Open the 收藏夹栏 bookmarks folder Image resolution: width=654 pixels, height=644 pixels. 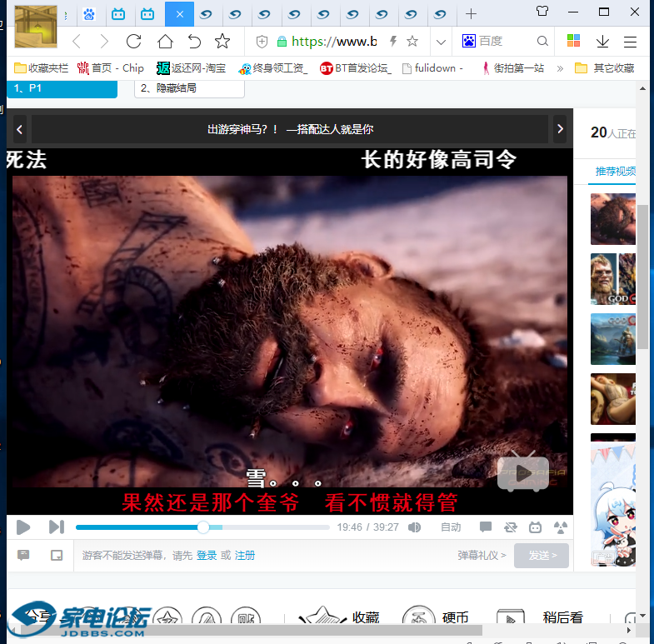41,68
